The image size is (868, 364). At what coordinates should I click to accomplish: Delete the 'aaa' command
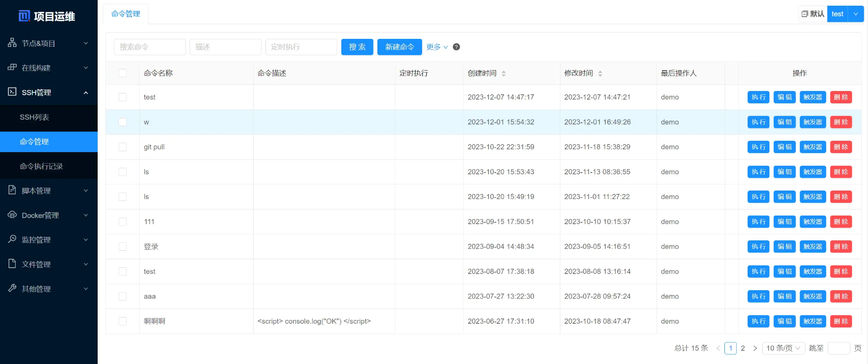pyautogui.click(x=841, y=296)
